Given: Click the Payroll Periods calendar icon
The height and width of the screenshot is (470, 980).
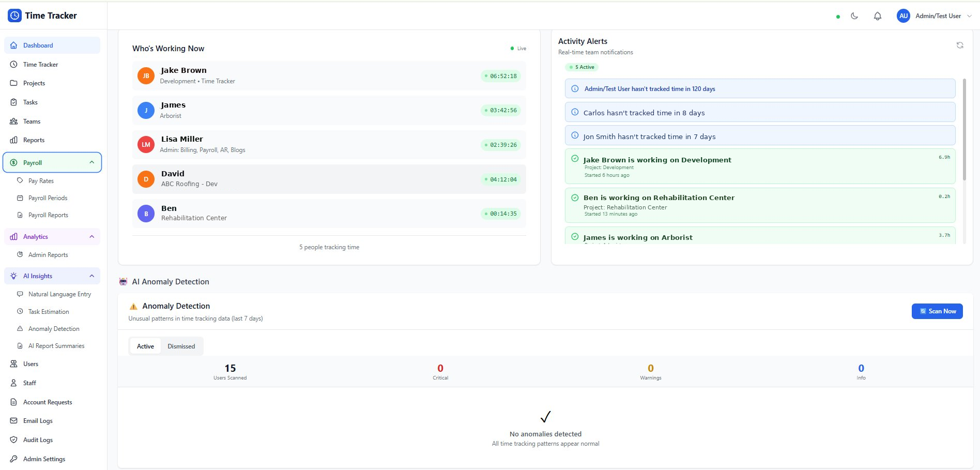Looking at the screenshot, I should point(20,198).
